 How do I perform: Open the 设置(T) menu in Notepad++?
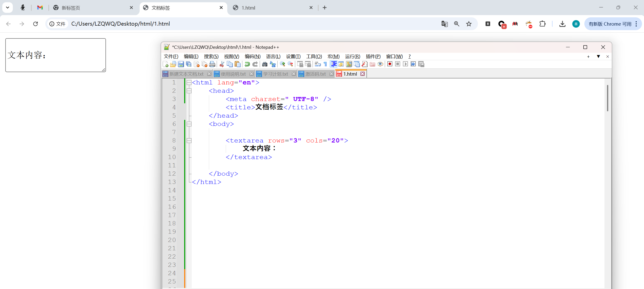point(293,57)
